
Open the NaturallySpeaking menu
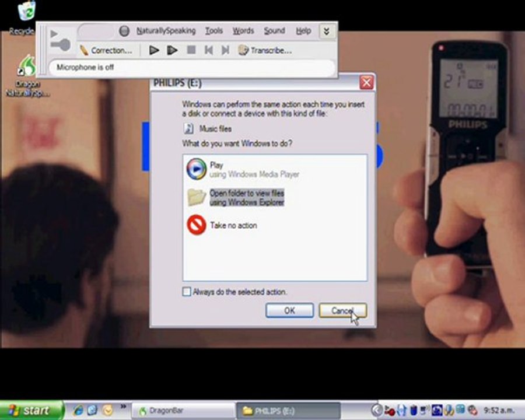[166, 31]
